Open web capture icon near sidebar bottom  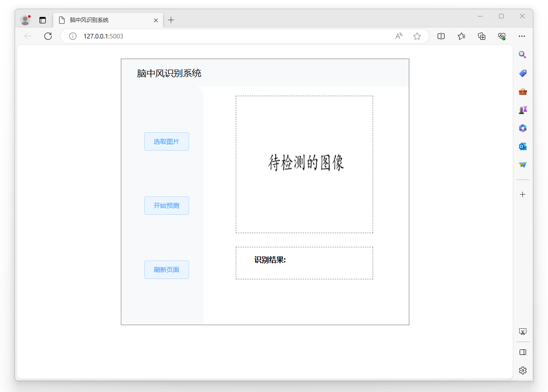coord(522,331)
